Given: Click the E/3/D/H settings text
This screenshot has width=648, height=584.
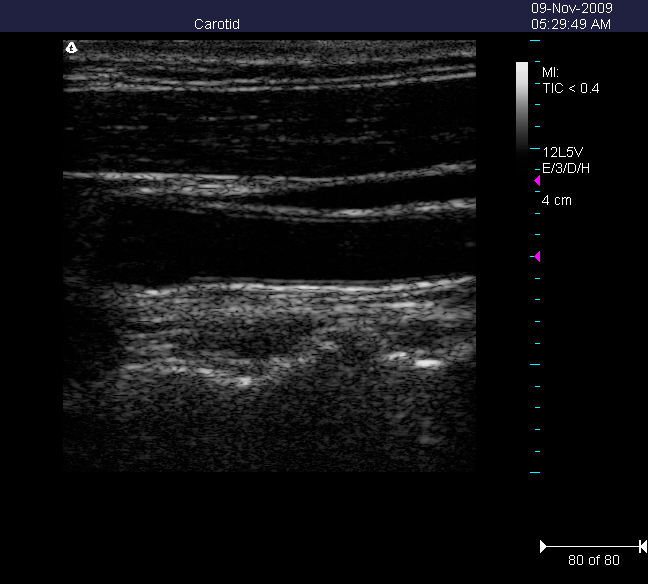Looking at the screenshot, I should tap(566, 167).
